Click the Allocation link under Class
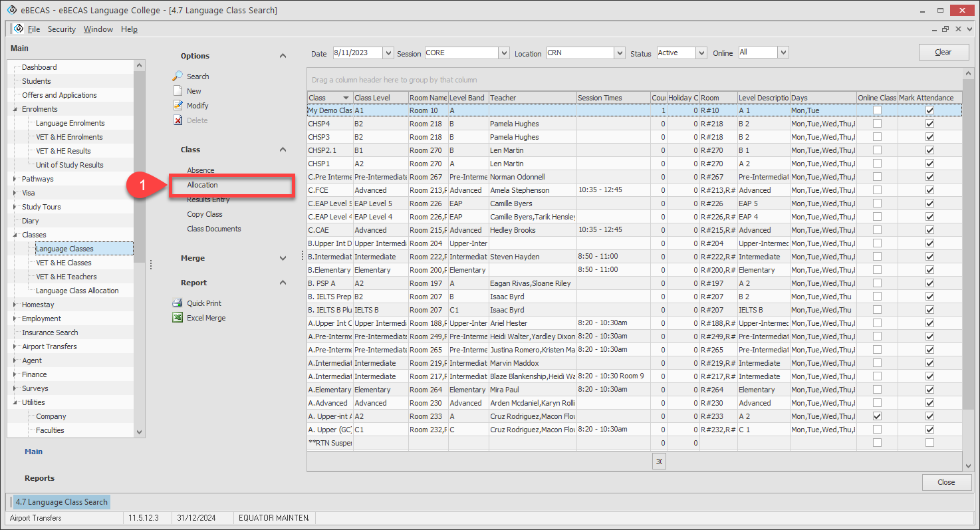Image resolution: width=980 pixels, height=530 pixels. point(202,185)
